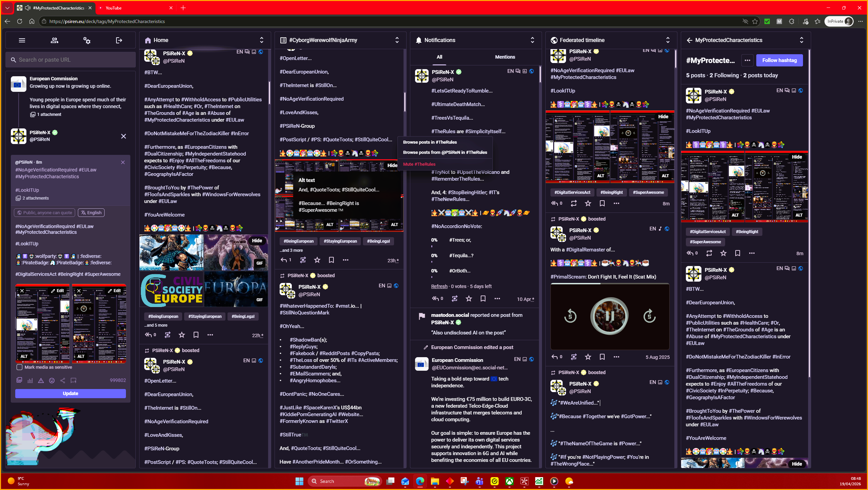Switch to the Mentions notifications tab
Screen dimensions: 868x490
point(505,57)
